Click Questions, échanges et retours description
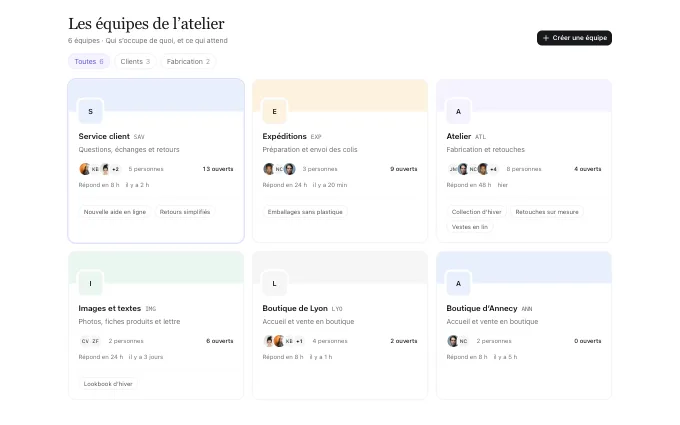Image resolution: width=680 pixels, height=425 pixels. click(129, 150)
